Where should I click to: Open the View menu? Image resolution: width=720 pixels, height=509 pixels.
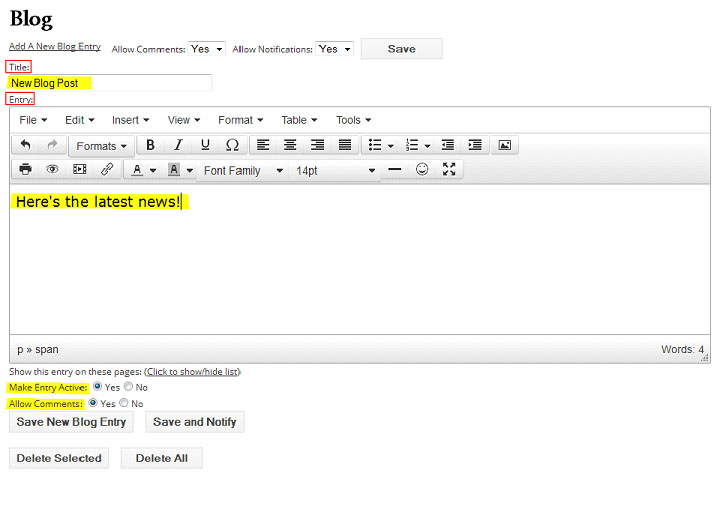pos(184,120)
